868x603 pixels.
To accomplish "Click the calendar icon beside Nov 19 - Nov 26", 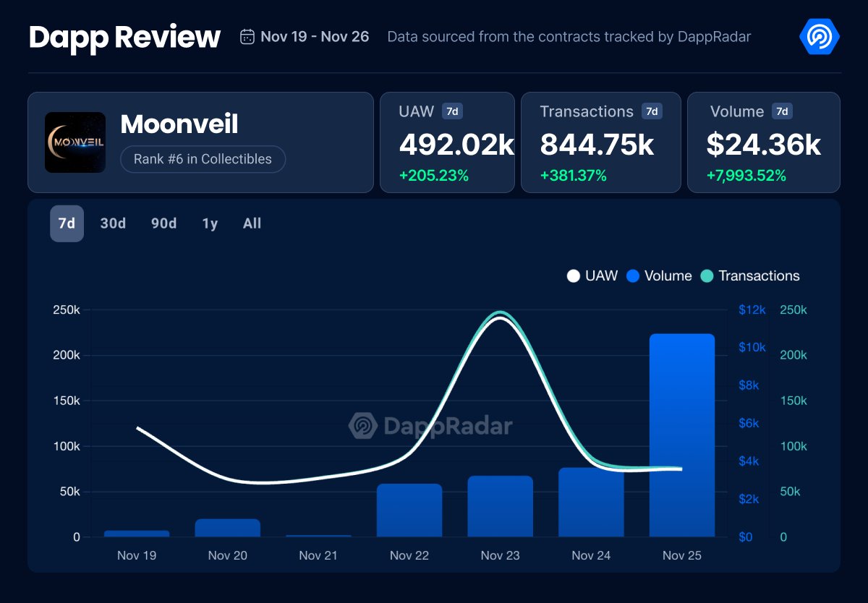I will tap(247, 36).
